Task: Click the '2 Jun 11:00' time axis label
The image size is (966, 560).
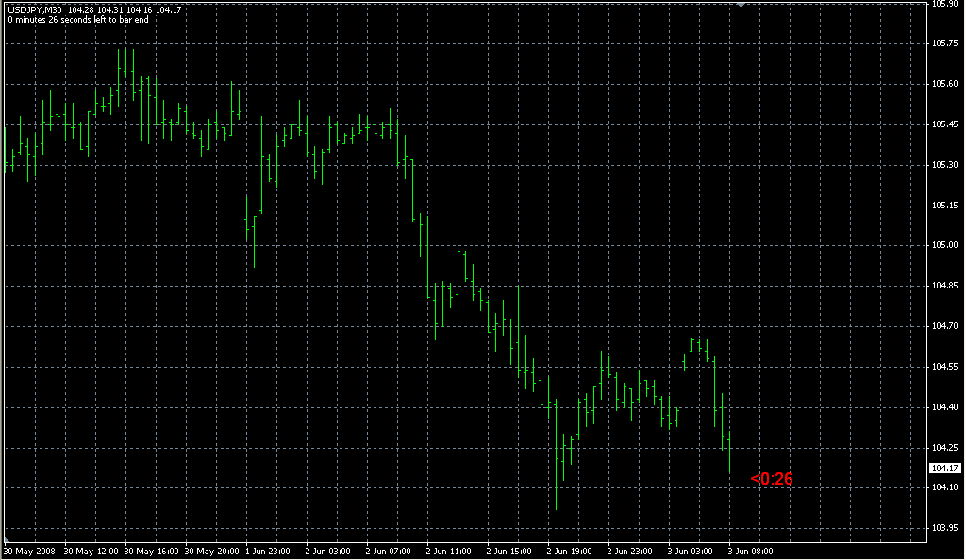Action: click(448, 552)
